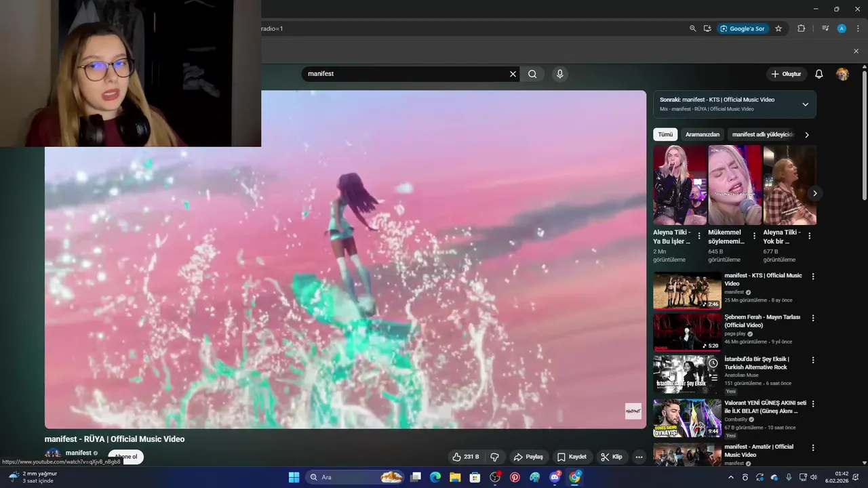The width and height of the screenshot is (868, 488).
Task: Bookmark this page with the star
Action: point(778,28)
